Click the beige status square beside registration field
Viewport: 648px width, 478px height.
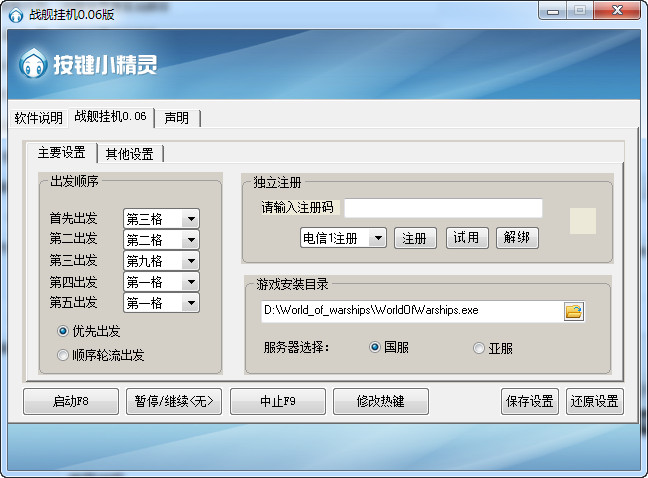click(583, 221)
